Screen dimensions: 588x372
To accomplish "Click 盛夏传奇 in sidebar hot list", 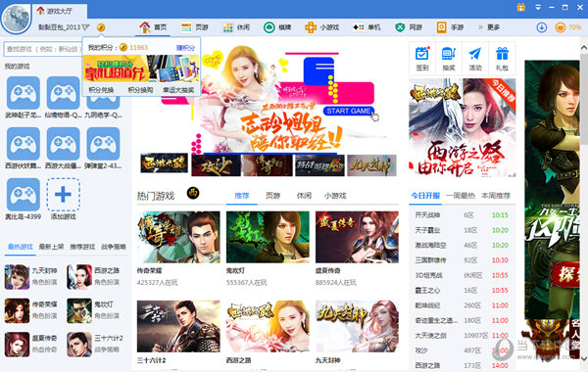I will tap(31, 344).
